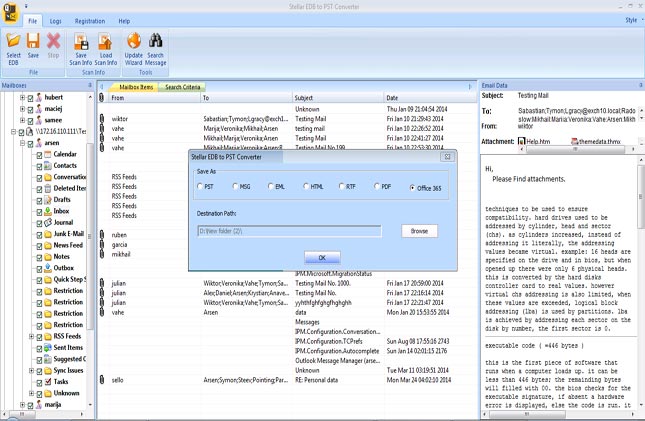Image resolution: width=645 pixels, height=421 pixels.
Task: Select the Calendar folder in arsen
Action: click(x=65, y=154)
